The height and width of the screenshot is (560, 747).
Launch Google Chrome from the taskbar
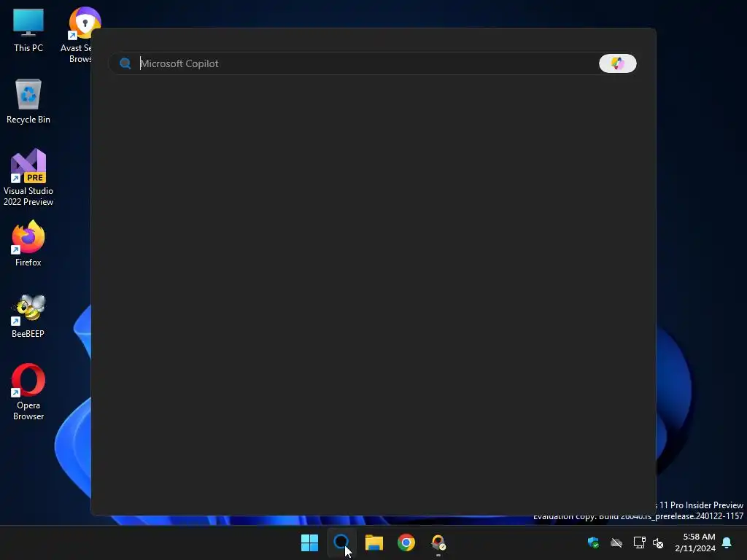pos(406,542)
